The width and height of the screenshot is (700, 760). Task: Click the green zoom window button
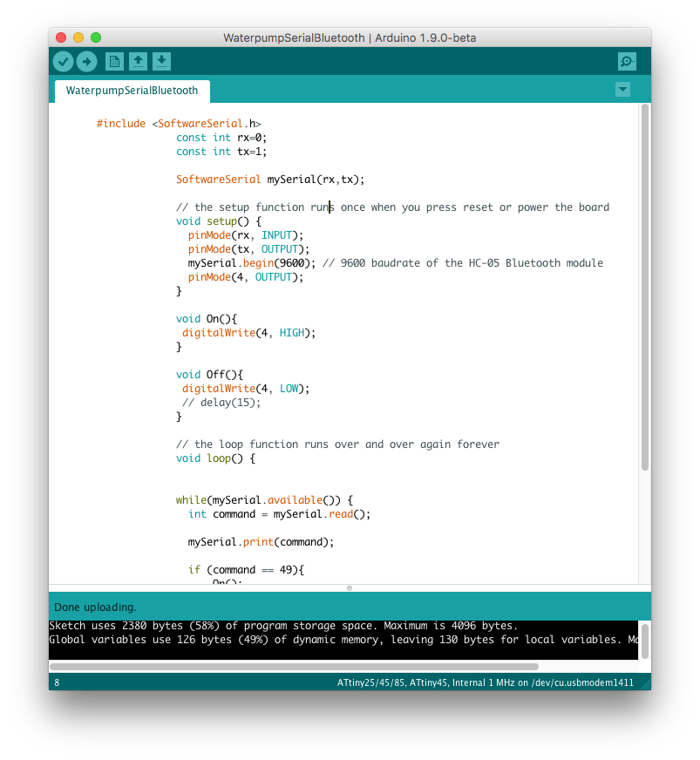[96, 37]
